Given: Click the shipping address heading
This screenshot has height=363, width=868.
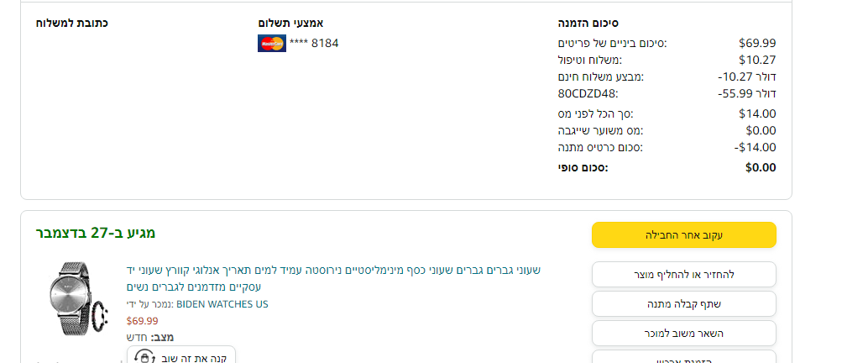Looking at the screenshot, I should pos(71,23).
